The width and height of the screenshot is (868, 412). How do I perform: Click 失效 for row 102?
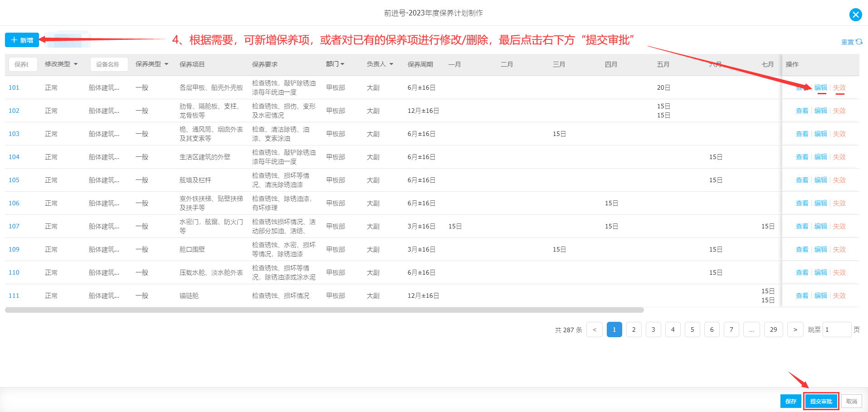tap(839, 111)
